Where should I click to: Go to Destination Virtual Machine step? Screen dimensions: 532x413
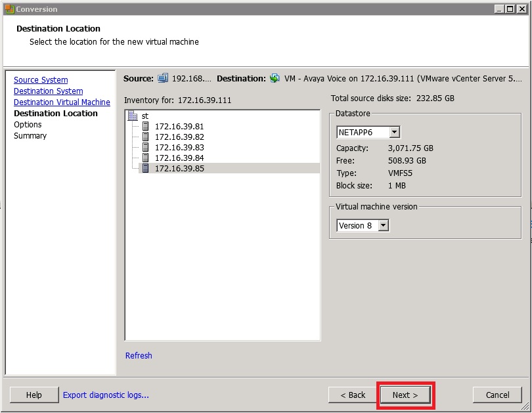62,102
